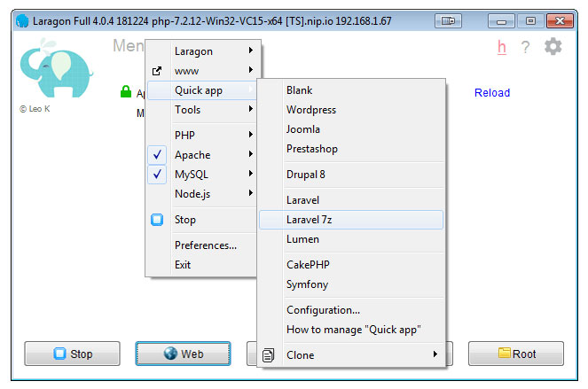Open the settings gear icon
This screenshot has width=588, height=389.
[553, 46]
